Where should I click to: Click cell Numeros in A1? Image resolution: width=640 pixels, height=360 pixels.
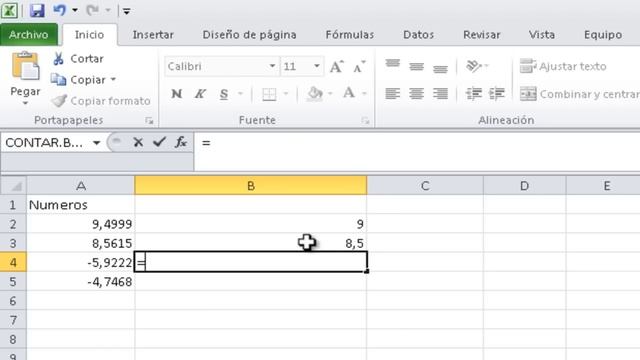point(81,205)
